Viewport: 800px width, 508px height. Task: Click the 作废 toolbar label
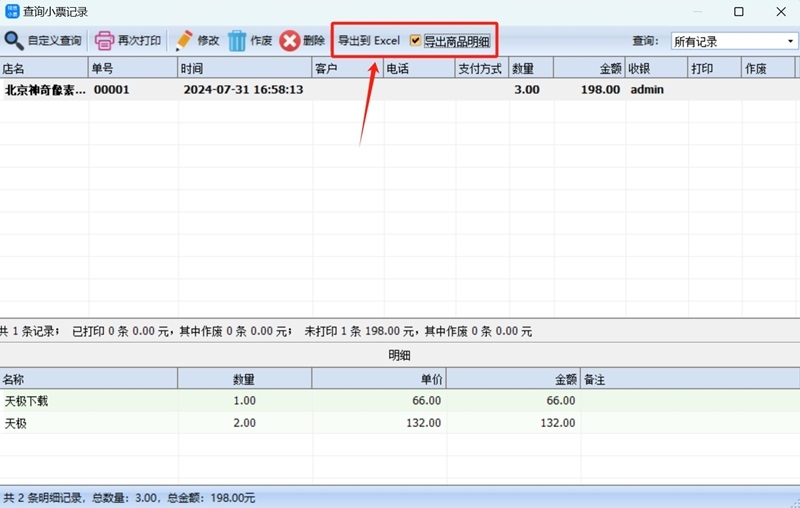(261, 40)
